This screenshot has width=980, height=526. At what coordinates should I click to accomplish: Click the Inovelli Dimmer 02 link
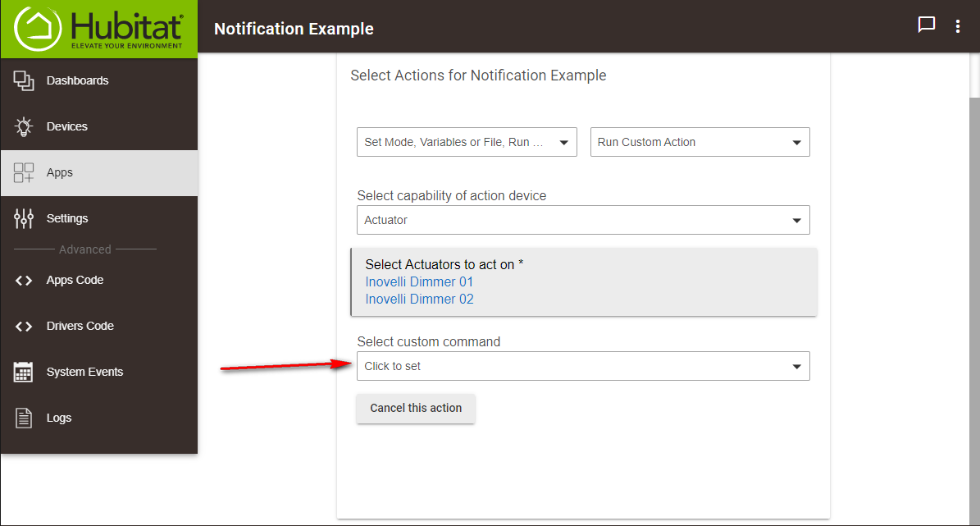(x=419, y=300)
